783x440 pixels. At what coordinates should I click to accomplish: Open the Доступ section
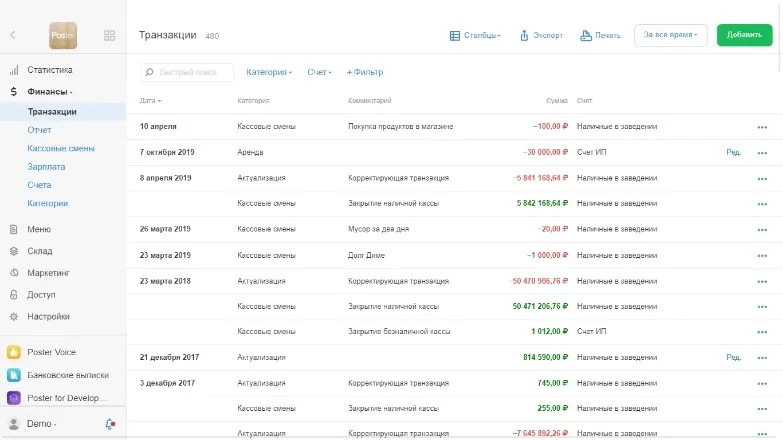coord(41,295)
